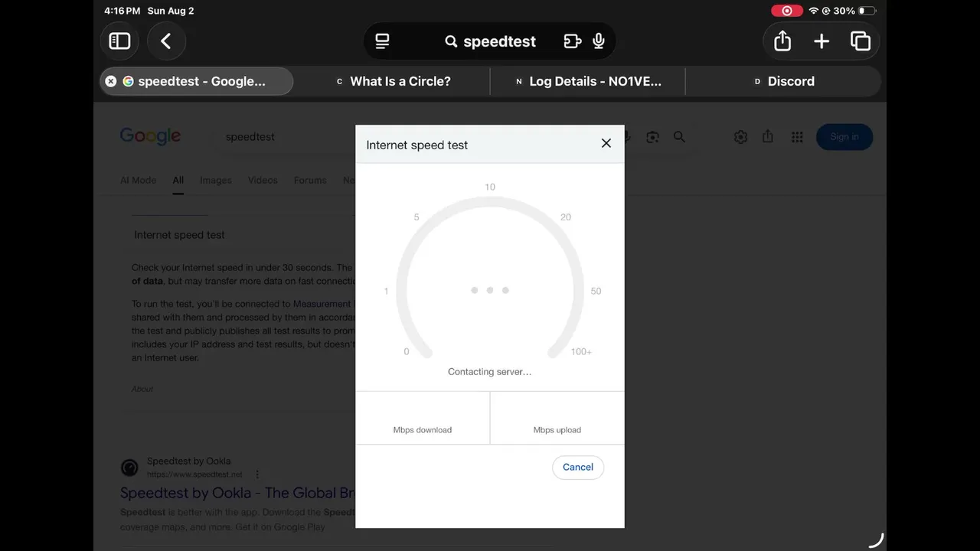Viewport: 980px width, 551px height.
Task: Tap the page reader icon in the address bar
Action: [x=382, y=41]
